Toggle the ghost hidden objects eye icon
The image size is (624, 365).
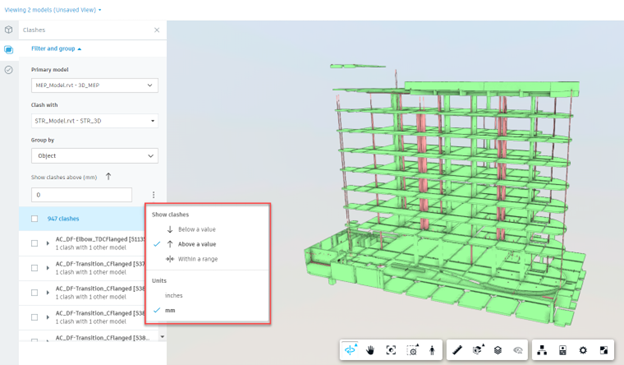click(x=518, y=350)
